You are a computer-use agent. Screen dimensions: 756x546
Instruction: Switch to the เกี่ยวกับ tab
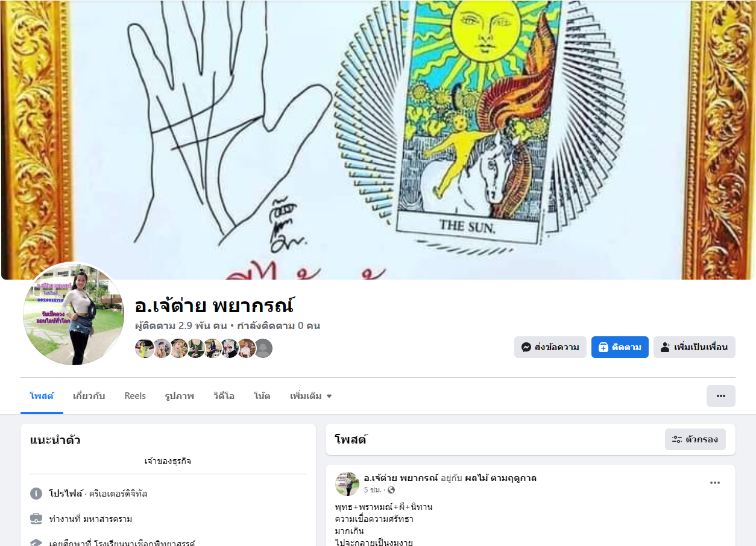[89, 396]
